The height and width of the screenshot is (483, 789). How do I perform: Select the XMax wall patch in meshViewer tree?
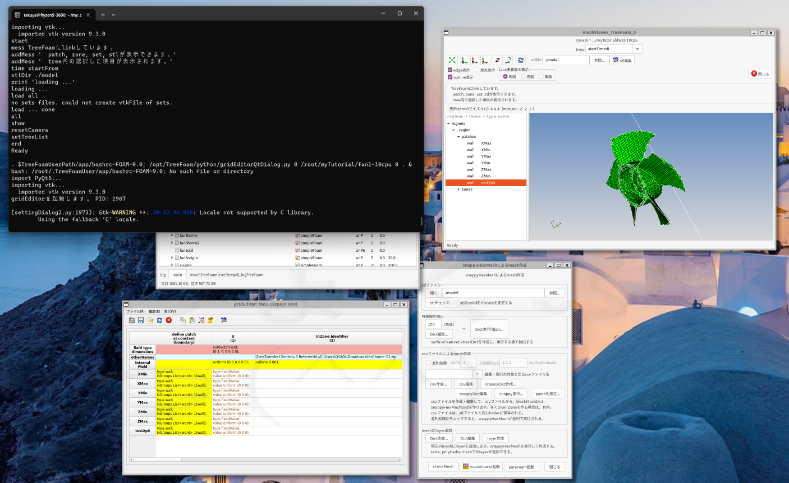(486, 143)
